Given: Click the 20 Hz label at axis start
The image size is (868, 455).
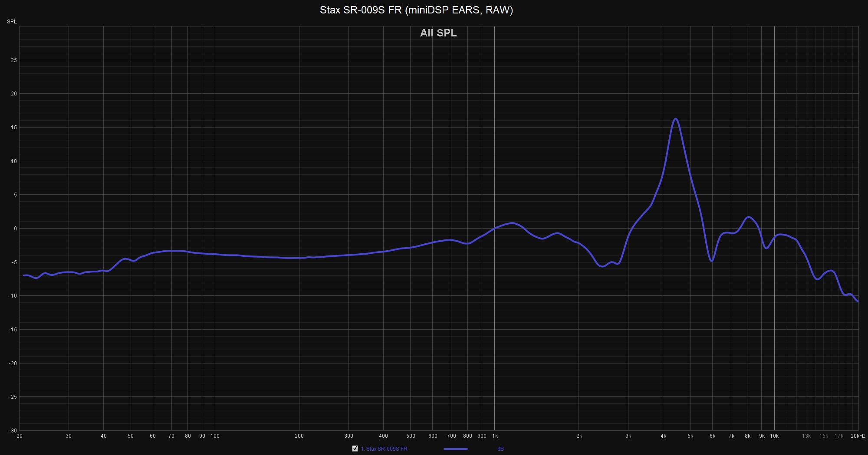Looking at the screenshot, I should coord(20,436).
